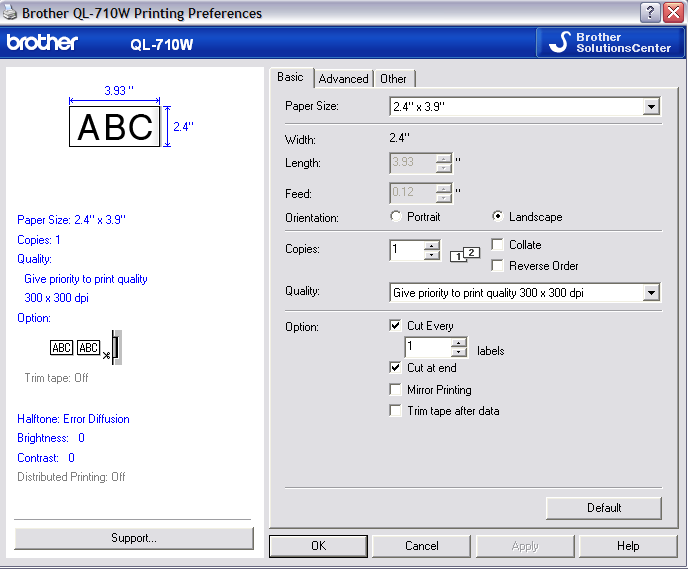Click 'Brightness: 0' summary text
The height and width of the screenshot is (569, 688).
51,438
